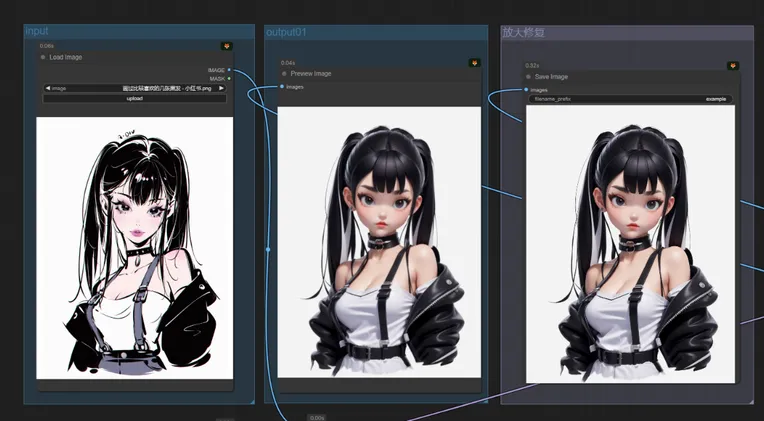Viewport: 764px width, 421px height.
Task: Select the input group title
Action: click(x=37, y=31)
